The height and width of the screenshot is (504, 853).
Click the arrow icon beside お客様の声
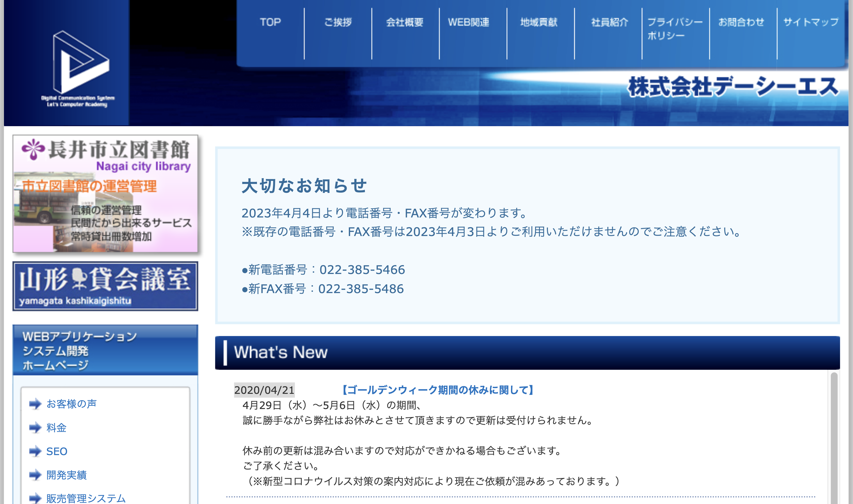pos(36,404)
